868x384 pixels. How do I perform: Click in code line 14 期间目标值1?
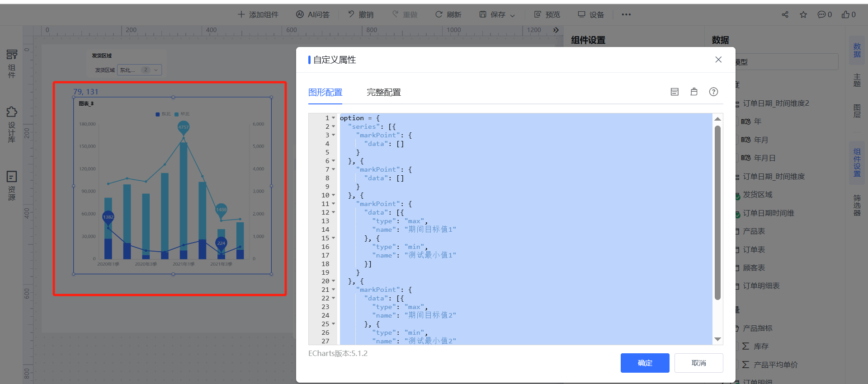tap(432, 229)
